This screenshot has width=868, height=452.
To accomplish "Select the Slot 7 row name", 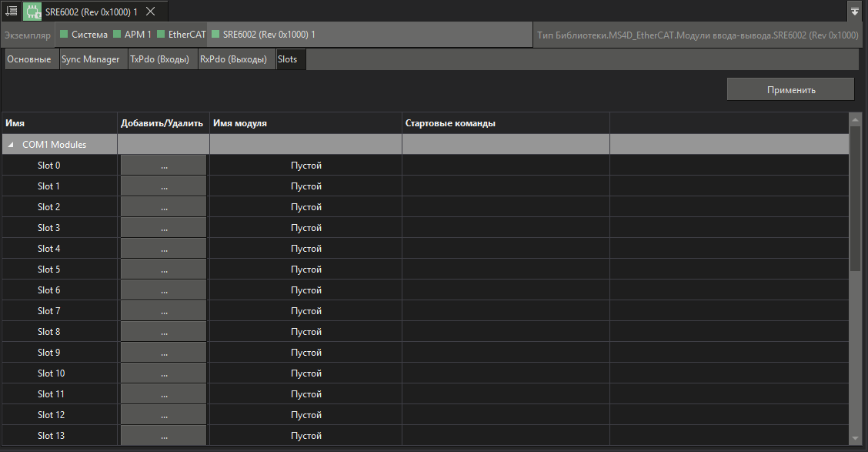I will [48, 311].
